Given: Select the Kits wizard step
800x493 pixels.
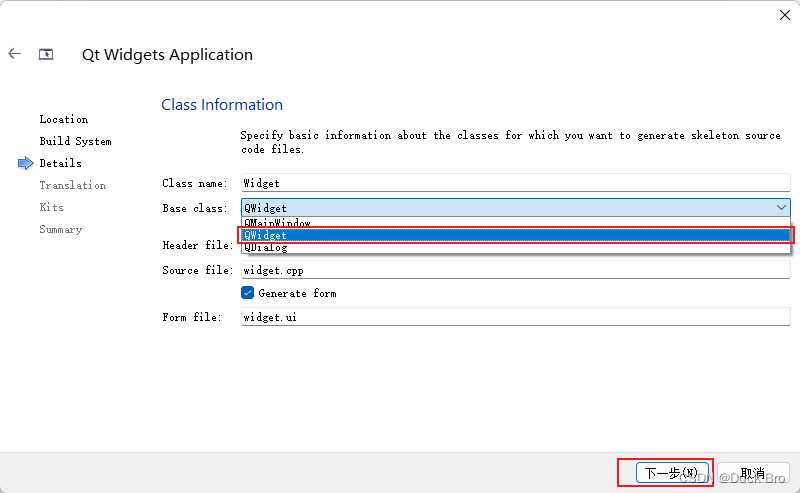Looking at the screenshot, I should tap(52, 207).
